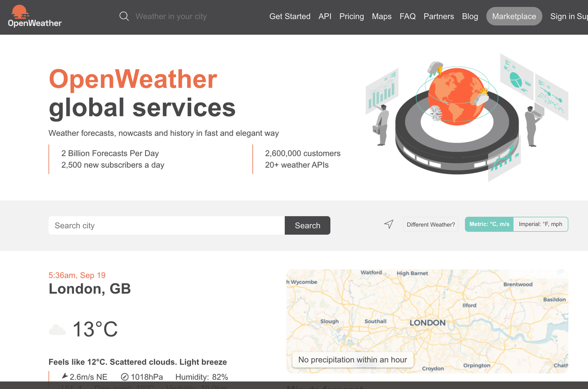
Task: Click the London, GB heading
Action: [90, 288]
